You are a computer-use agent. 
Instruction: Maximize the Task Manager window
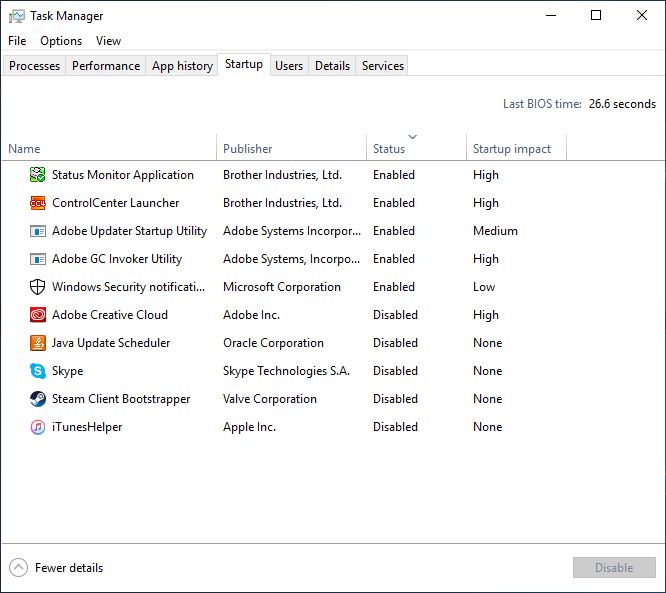point(596,16)
